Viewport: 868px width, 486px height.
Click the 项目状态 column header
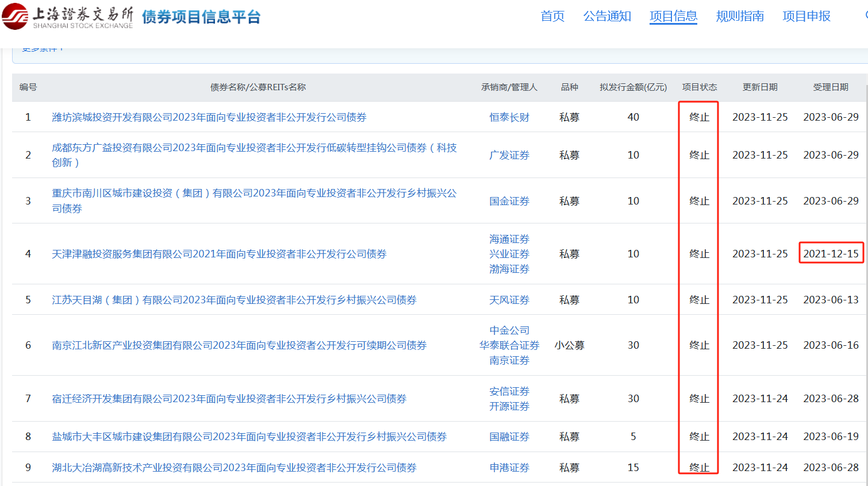699,87
